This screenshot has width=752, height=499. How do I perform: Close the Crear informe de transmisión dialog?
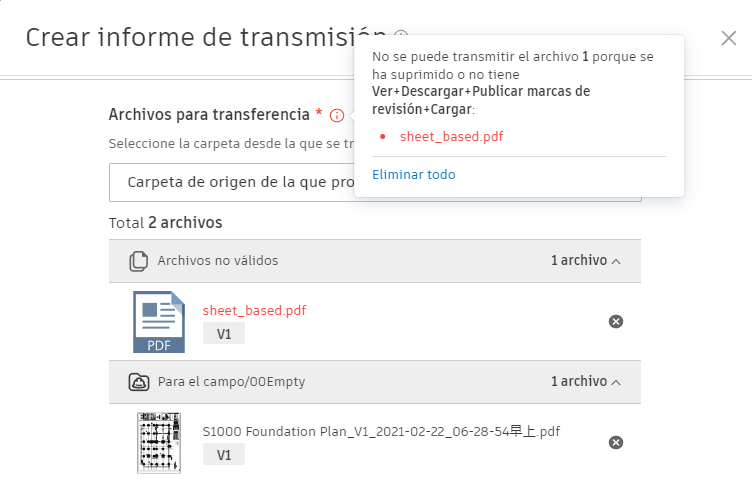[729, 38]
